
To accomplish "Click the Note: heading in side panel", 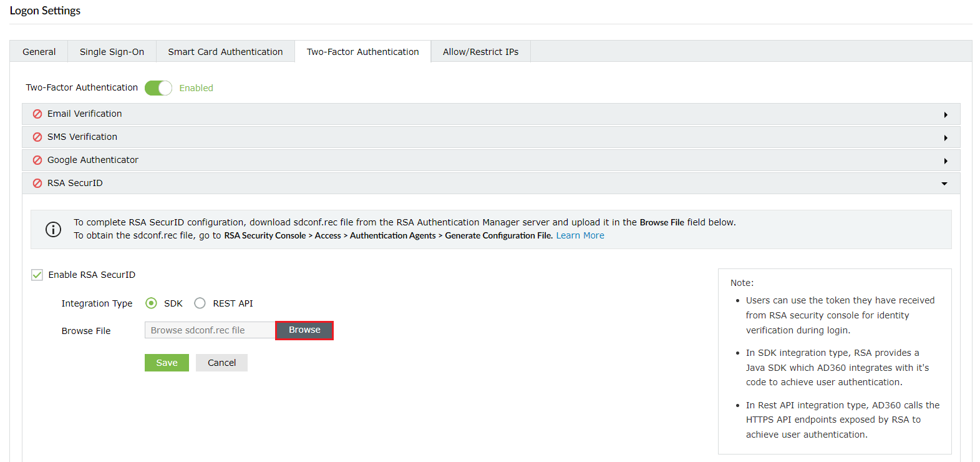I will [742, 283].
